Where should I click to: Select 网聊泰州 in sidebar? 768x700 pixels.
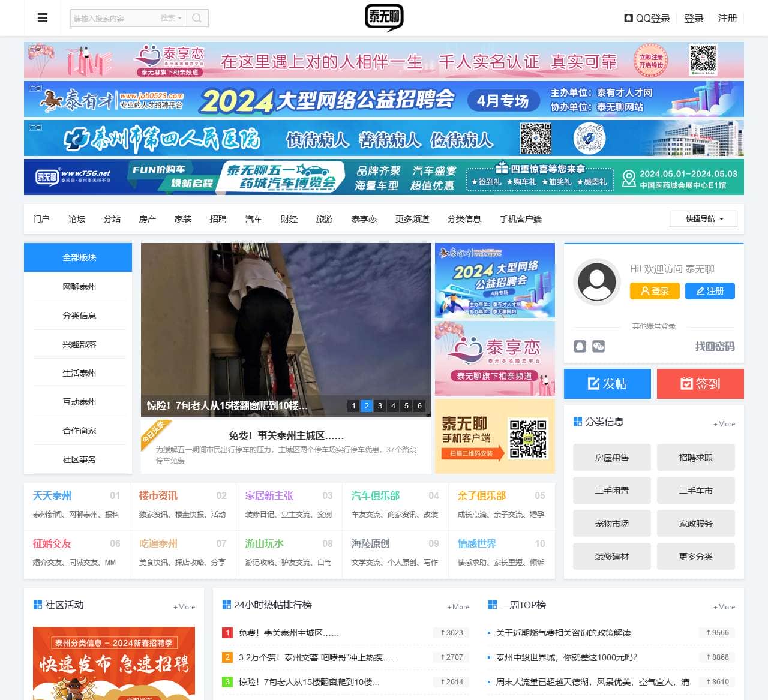click(79, 287)
